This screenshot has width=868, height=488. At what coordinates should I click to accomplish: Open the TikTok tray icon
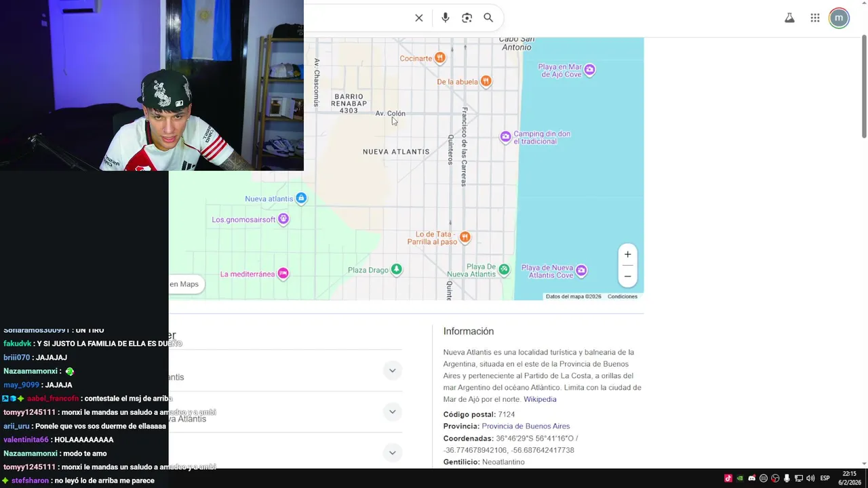tap(728, 479)
